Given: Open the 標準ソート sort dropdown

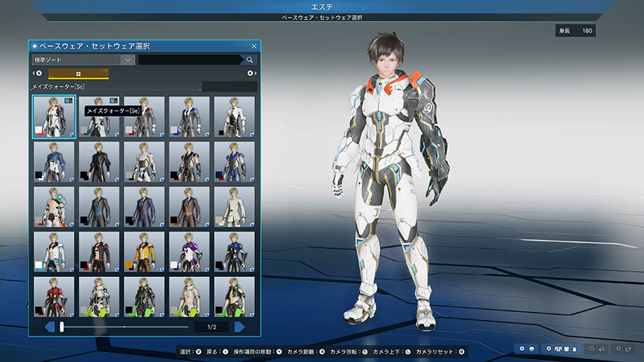Looking at the screenshot, I should point(83,60).
